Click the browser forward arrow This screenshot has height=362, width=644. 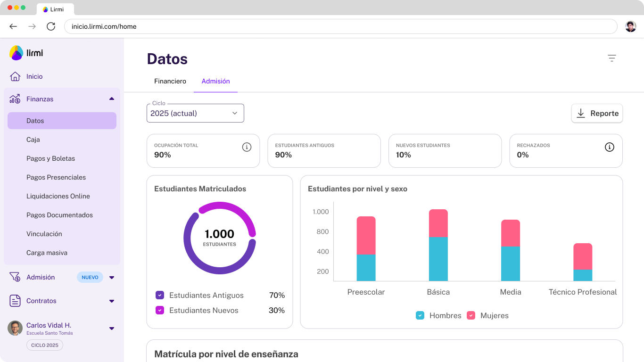pos(32,26)
